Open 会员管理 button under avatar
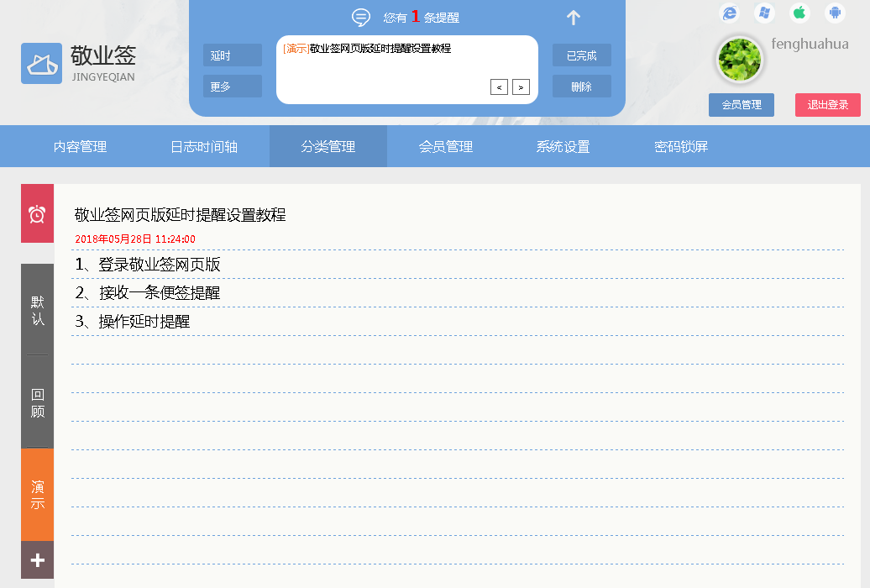Image resolution: width=870 pixels, height=588 pixels. 742,105
